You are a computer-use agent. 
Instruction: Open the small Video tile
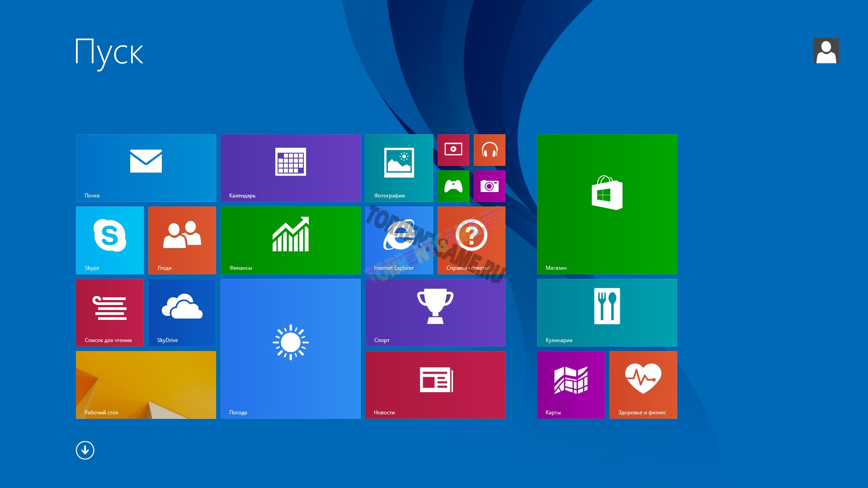(453, 150)
